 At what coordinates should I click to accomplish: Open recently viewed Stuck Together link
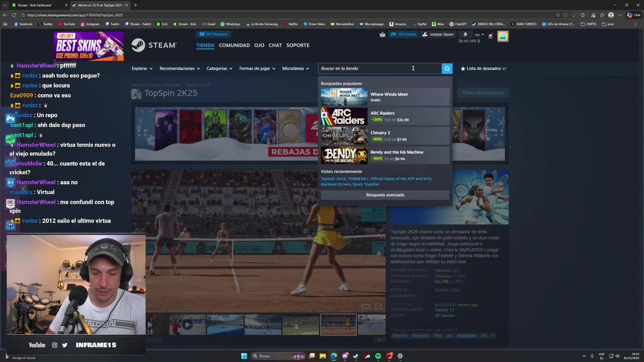366,184
